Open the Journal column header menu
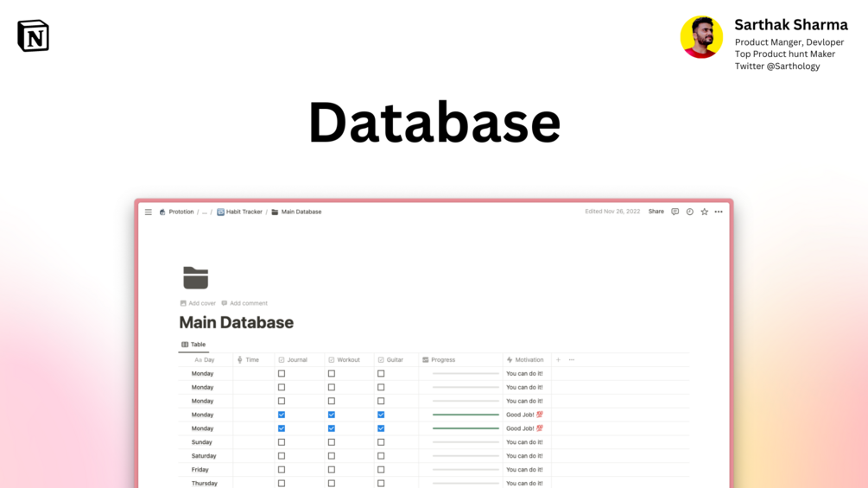This screenshot has width=868, height=488. pos(300,359)
